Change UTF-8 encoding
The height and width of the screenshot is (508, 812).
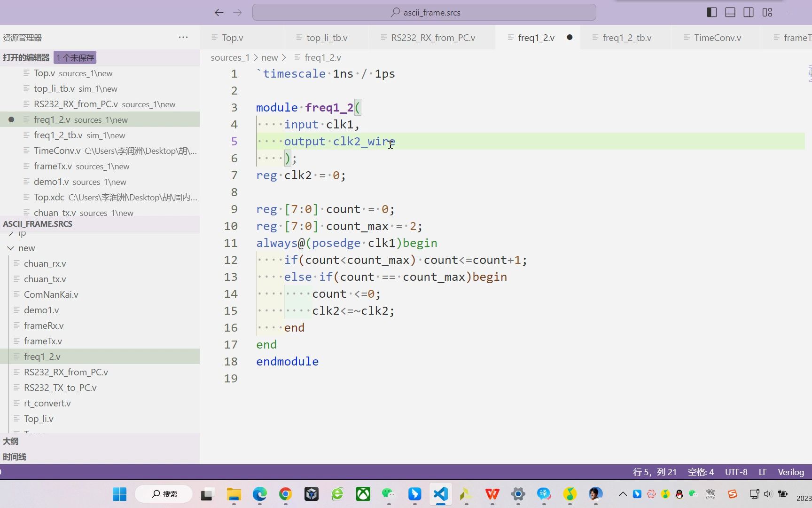(x=736, y=472)
